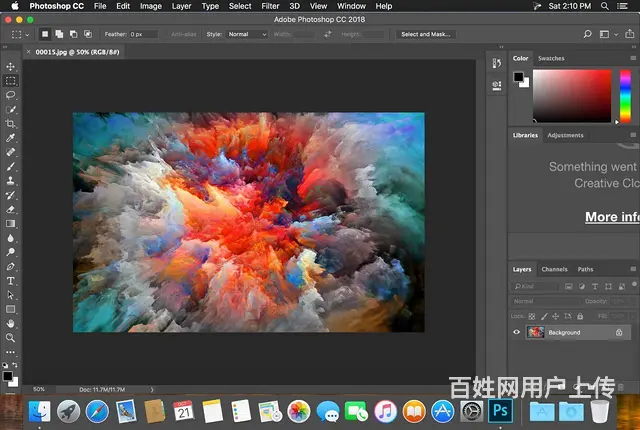
Task: Open the Properties panel icon
Action: (497, 85)
